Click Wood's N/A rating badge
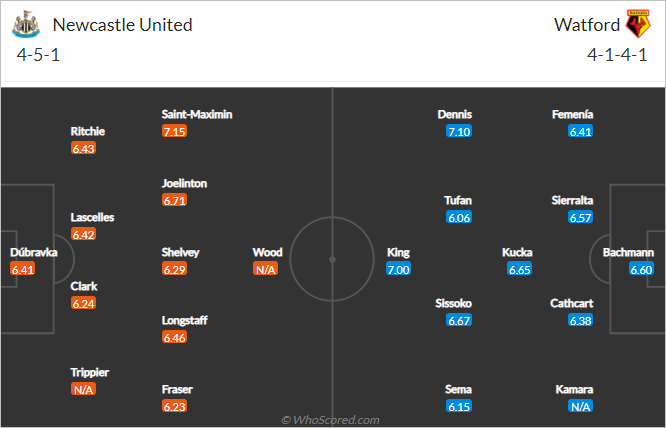This screenshot has height=428, width=666. tap(265, 269)
